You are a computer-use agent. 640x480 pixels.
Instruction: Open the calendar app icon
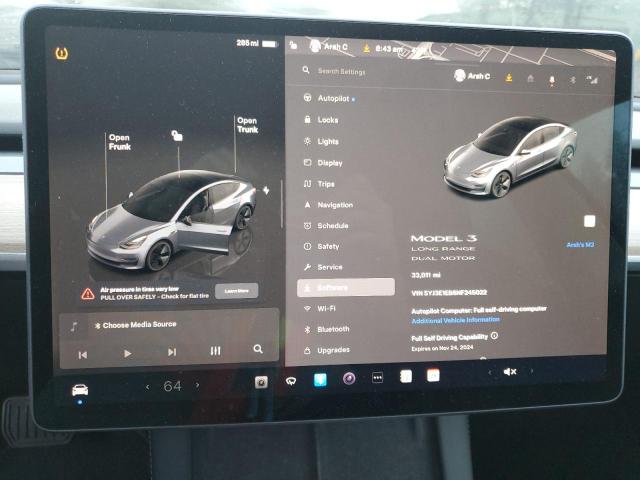tap(433, 375)
